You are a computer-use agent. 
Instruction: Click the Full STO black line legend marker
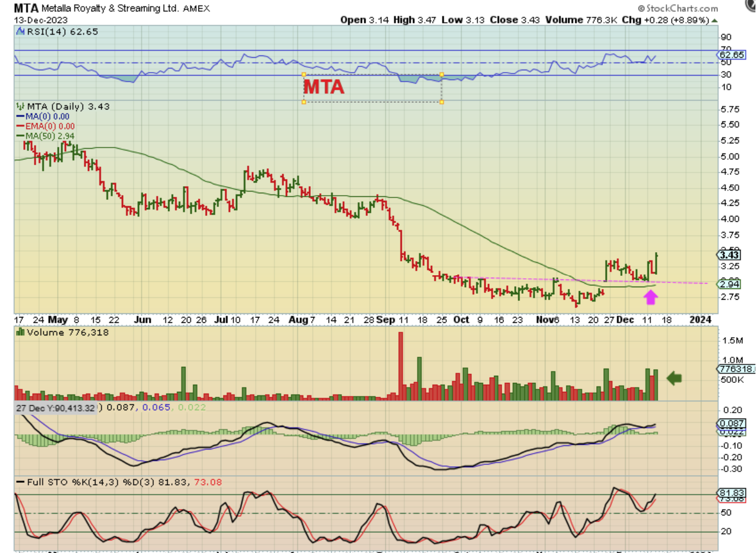tap(20, 482)
